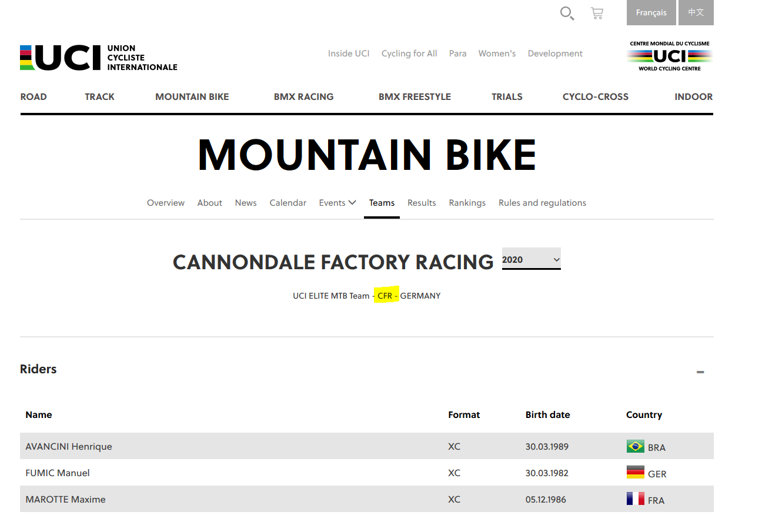This screenshot has height=532, width=772.
Task: Open the Inside UCI link
Action: coord(349,53)
